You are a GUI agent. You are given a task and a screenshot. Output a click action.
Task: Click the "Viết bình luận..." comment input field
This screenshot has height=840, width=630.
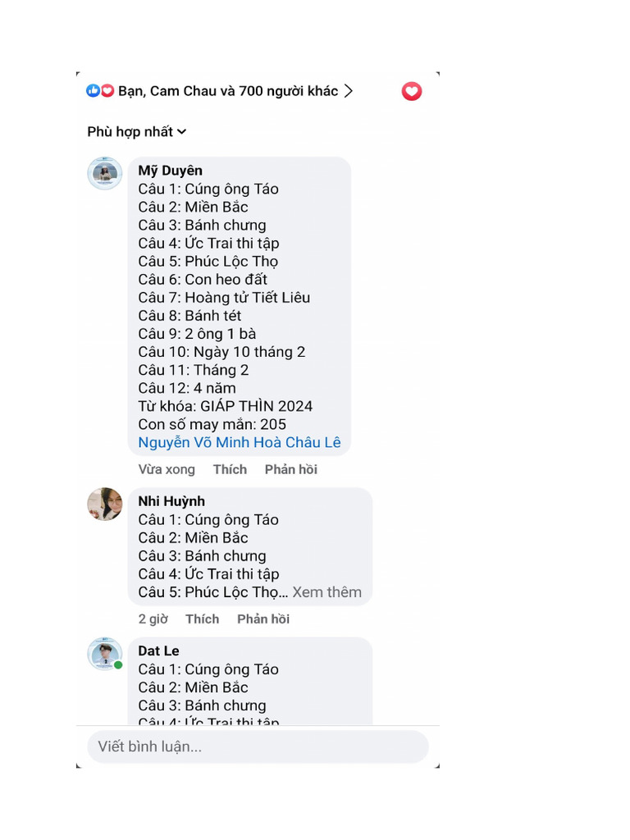258,746
